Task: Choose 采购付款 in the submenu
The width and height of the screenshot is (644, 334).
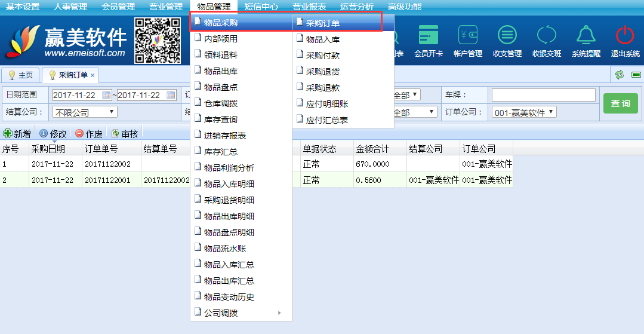Action: [x=343, y=56]
